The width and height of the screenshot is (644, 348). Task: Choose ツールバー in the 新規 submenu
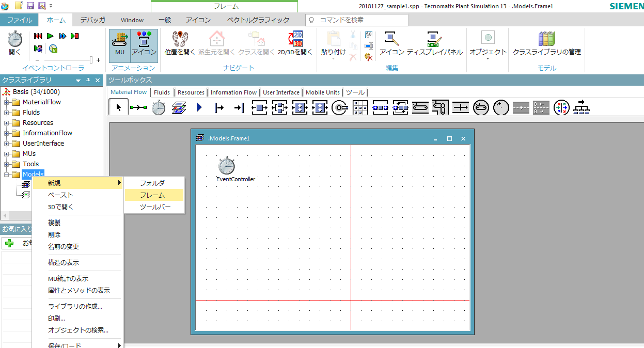click(x=154, y=207)
